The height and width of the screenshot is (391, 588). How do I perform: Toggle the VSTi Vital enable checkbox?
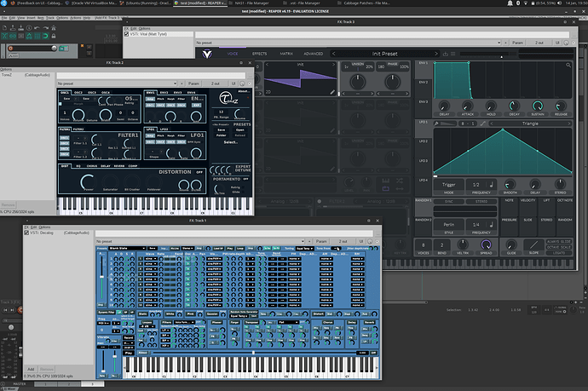pos(126,34)
